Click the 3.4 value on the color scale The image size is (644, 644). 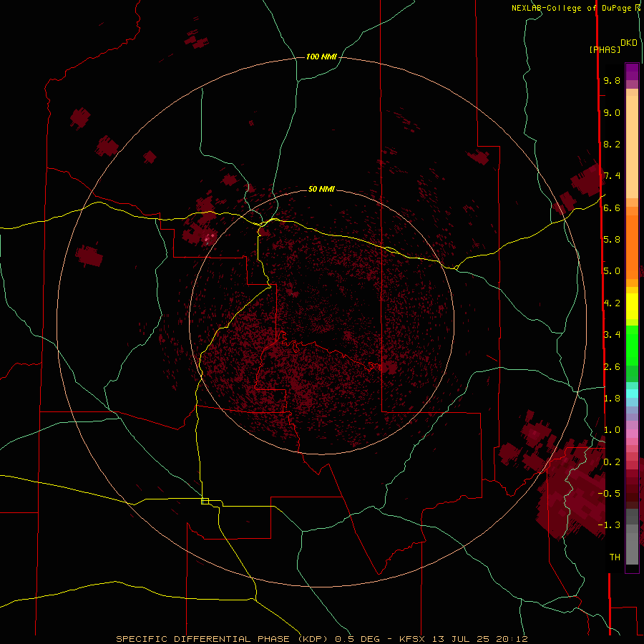point(612,334)
